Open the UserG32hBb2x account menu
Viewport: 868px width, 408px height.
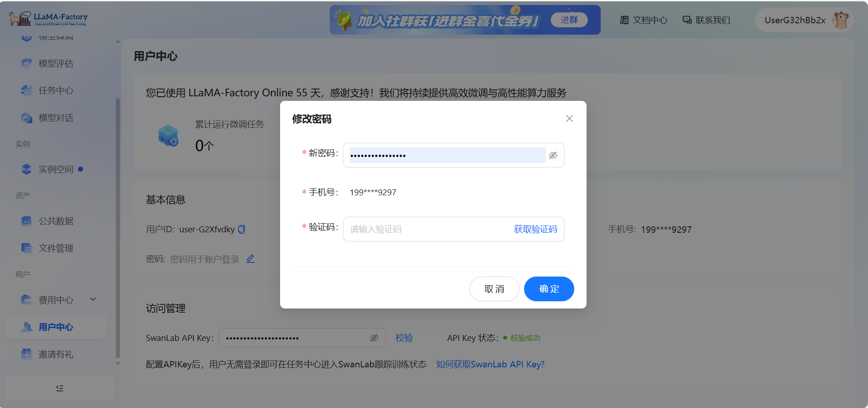click(x=804, y=20)
